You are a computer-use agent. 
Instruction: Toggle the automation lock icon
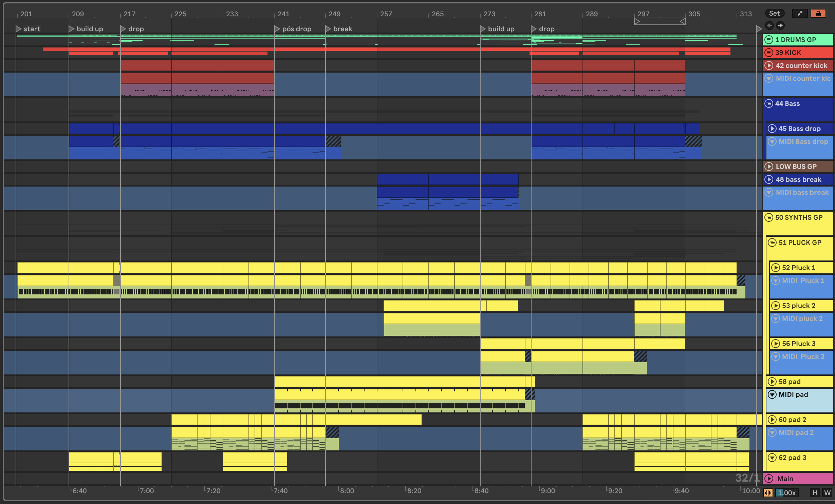coord(818,13)
